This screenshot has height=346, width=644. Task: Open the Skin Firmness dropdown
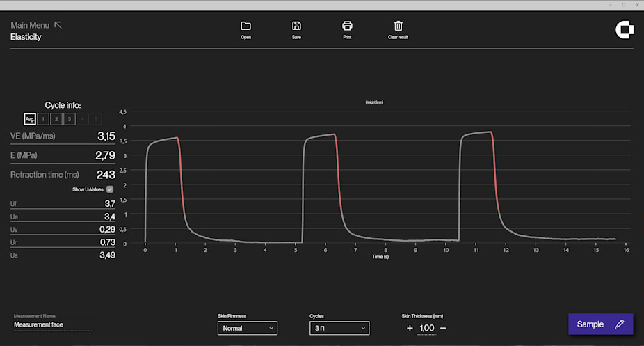[x=247, y=328]
